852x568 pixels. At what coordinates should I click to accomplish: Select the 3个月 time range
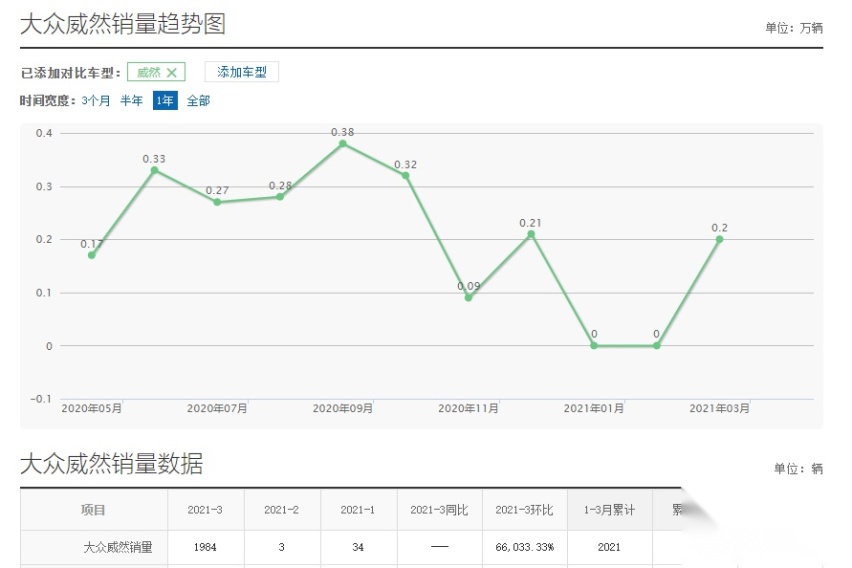96,101
